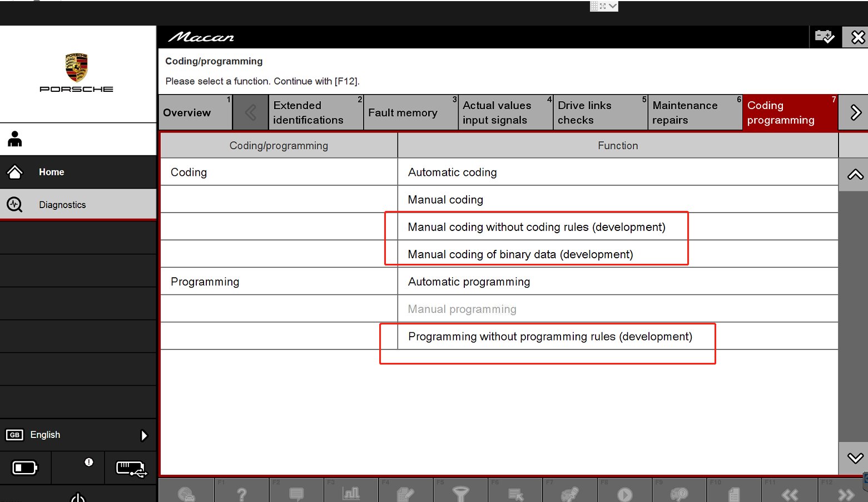Select Automatic coding function
Screen dimensions: 868x502
click(618, 172)
